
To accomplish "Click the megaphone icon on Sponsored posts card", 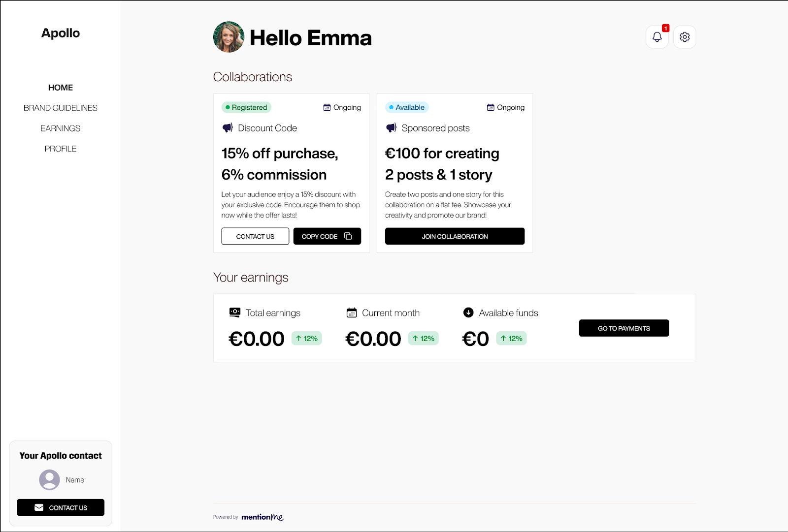I will tap(391, 127).
